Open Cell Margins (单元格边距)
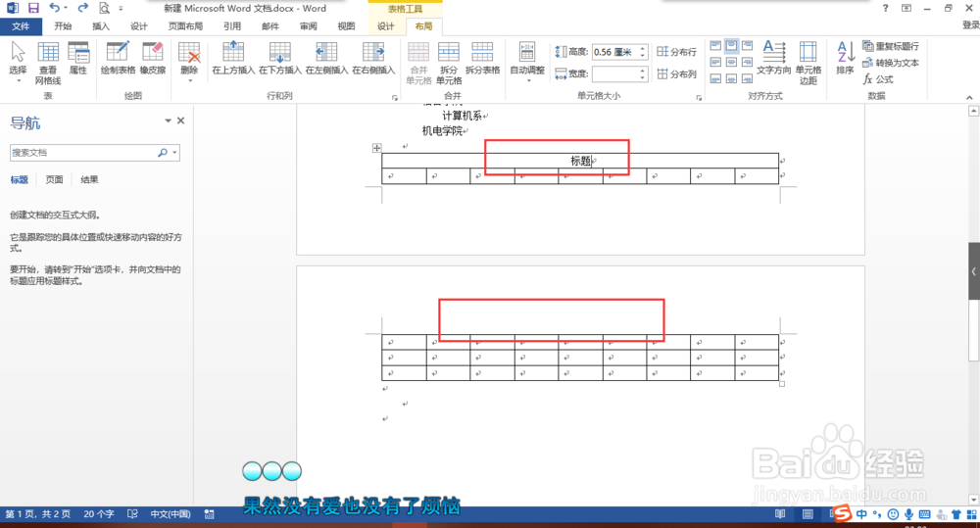Image resolution: width=980 pixels, height=528 pixels. coord(808,63)
